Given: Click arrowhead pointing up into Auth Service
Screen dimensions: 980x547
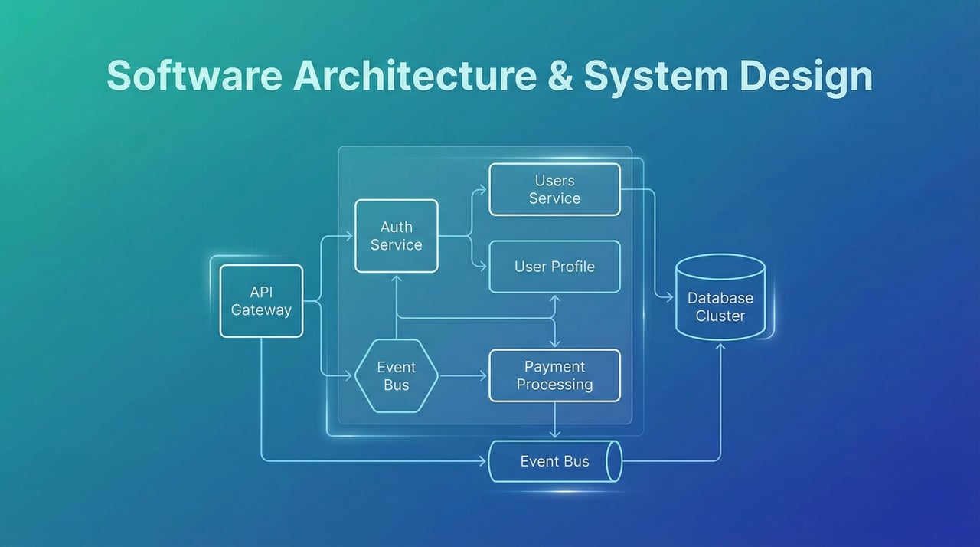Looking at the screenshot, I should coord(396,279).
